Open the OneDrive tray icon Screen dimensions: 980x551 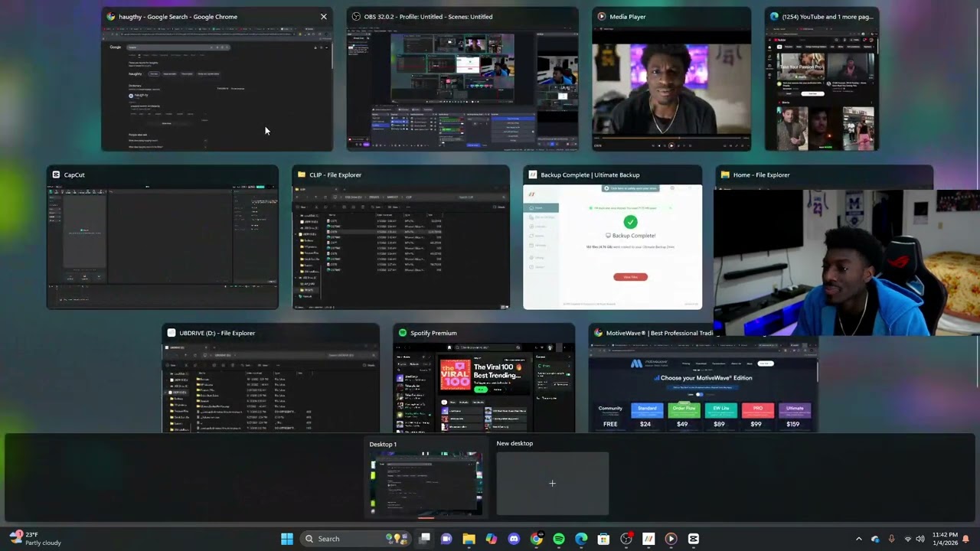click(x=875, y=539)
